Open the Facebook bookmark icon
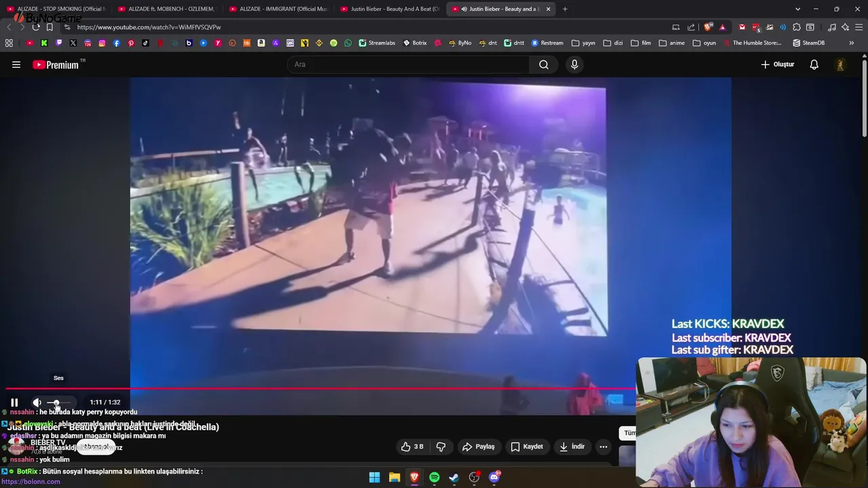868x488 pixels. (x=117, y=43)
